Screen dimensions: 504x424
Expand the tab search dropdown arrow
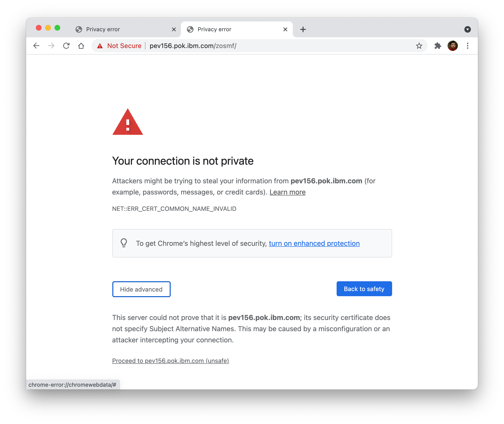tap(467, 29)
